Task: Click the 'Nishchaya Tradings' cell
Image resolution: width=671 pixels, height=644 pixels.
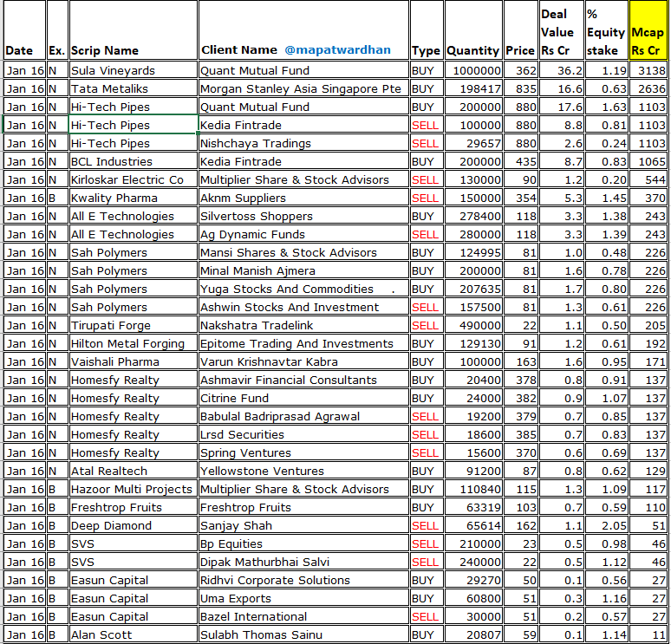Action: [303, 143]
